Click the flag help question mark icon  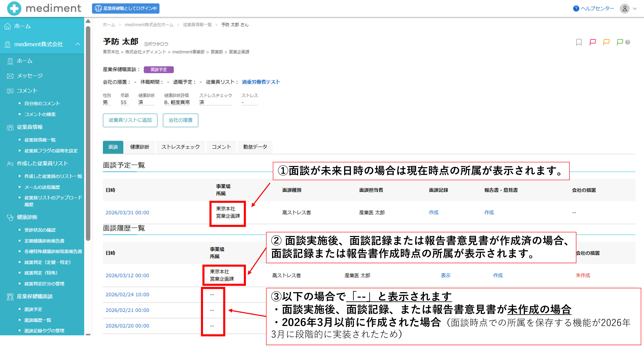(x=627, y=42)
